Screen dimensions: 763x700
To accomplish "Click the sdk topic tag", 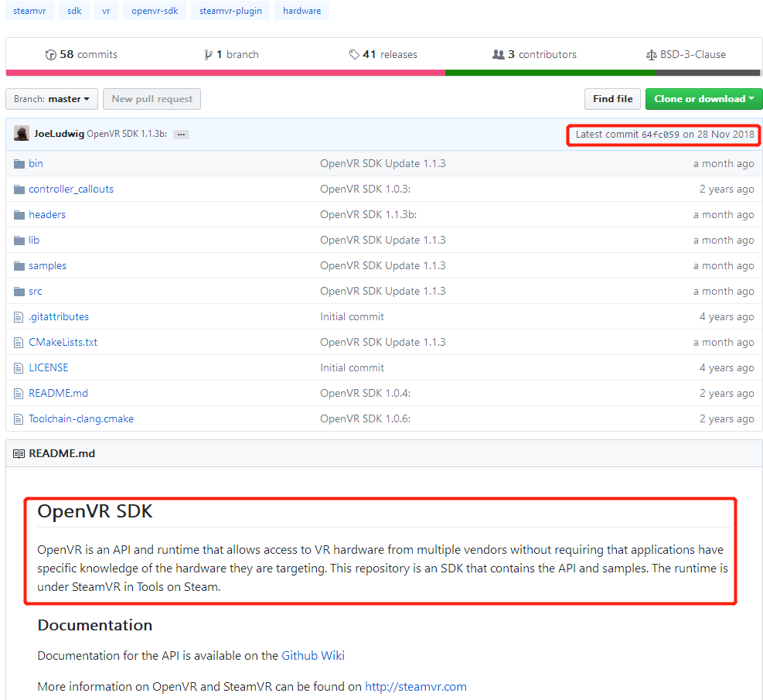I will [74, 11].
